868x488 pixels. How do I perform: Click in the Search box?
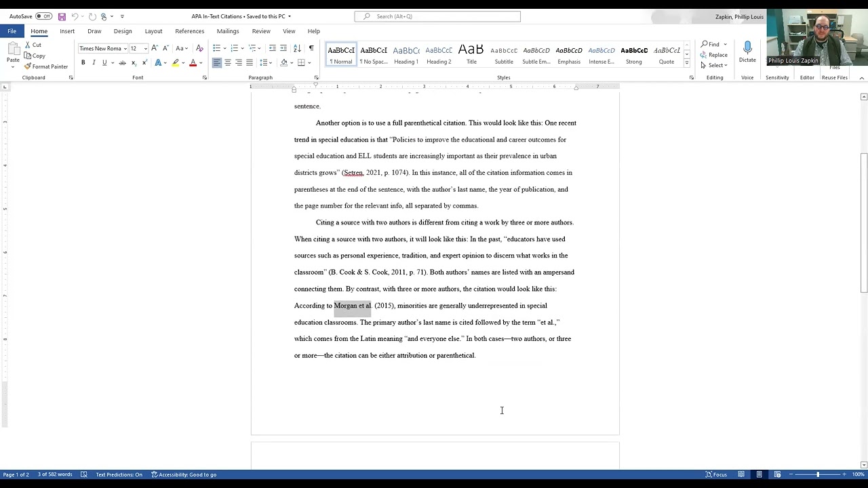(437, 16)
